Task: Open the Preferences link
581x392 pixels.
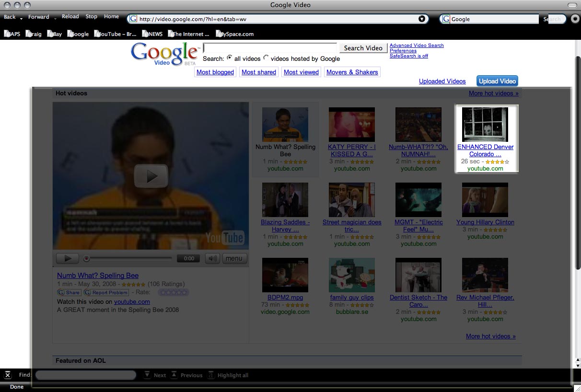Action: pos(403,51)
